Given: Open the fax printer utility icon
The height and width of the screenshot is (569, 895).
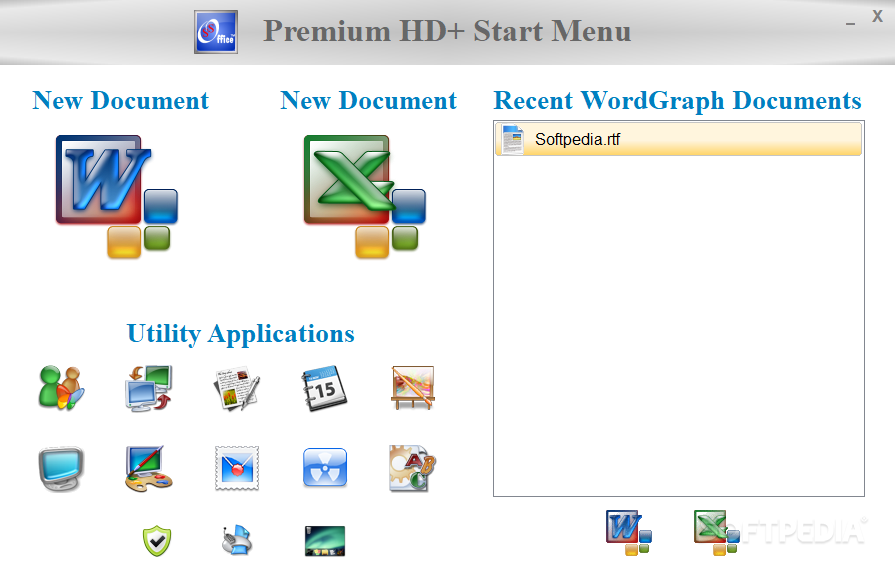Looking at the screenshot, I should (237, 540).
